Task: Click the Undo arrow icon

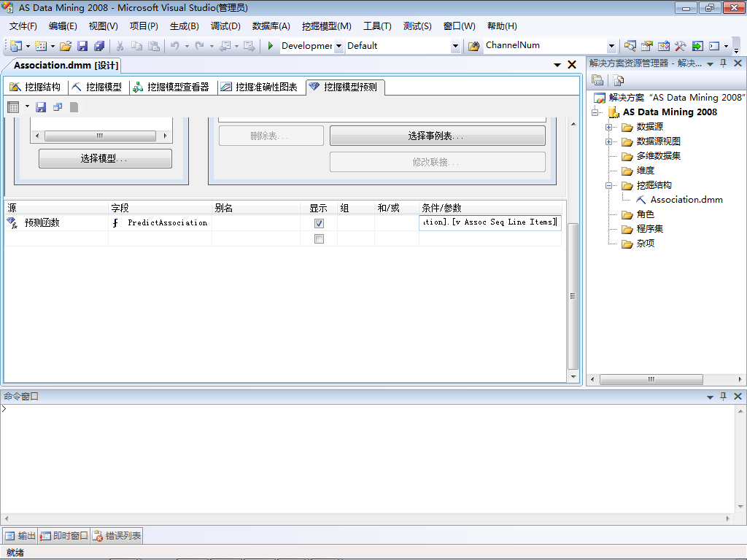Action: click(175, 46)
